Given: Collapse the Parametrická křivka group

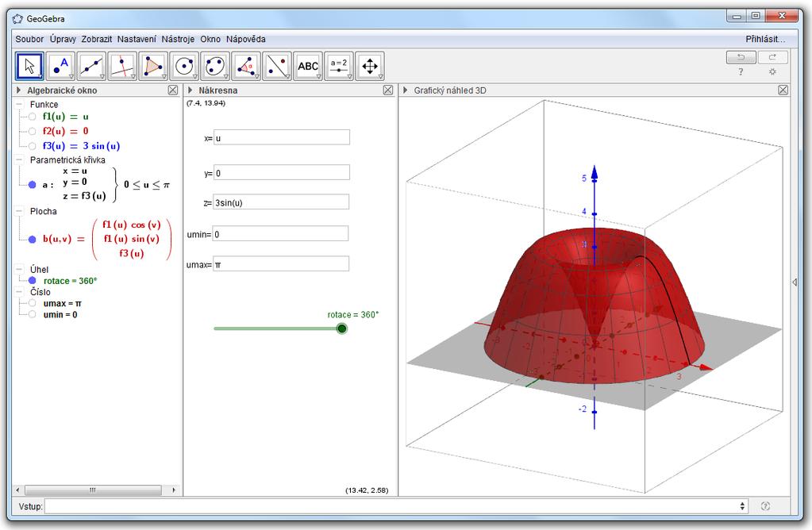Looking at the screenshot, I should tap(19, 160).
